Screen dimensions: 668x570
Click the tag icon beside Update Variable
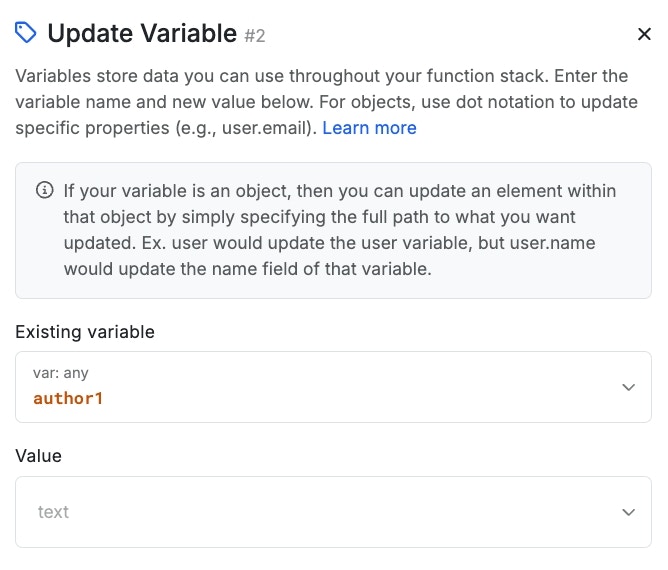[26, 33]
